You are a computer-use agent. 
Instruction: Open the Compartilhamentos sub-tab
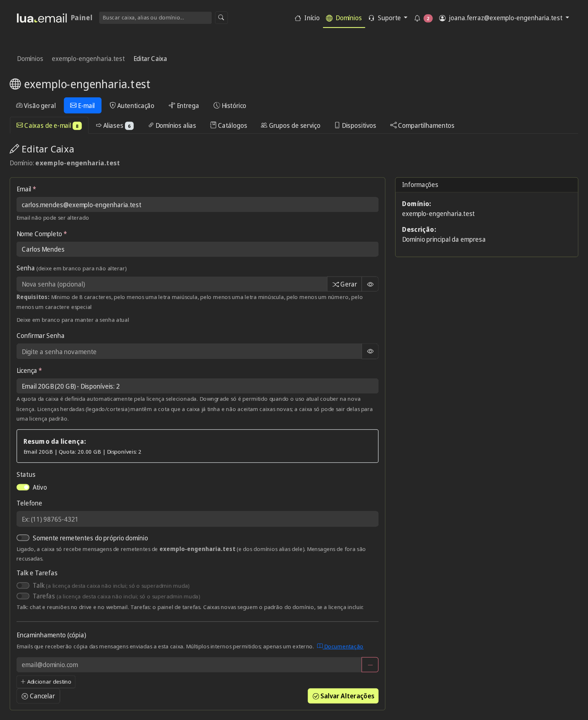point(422,126)
